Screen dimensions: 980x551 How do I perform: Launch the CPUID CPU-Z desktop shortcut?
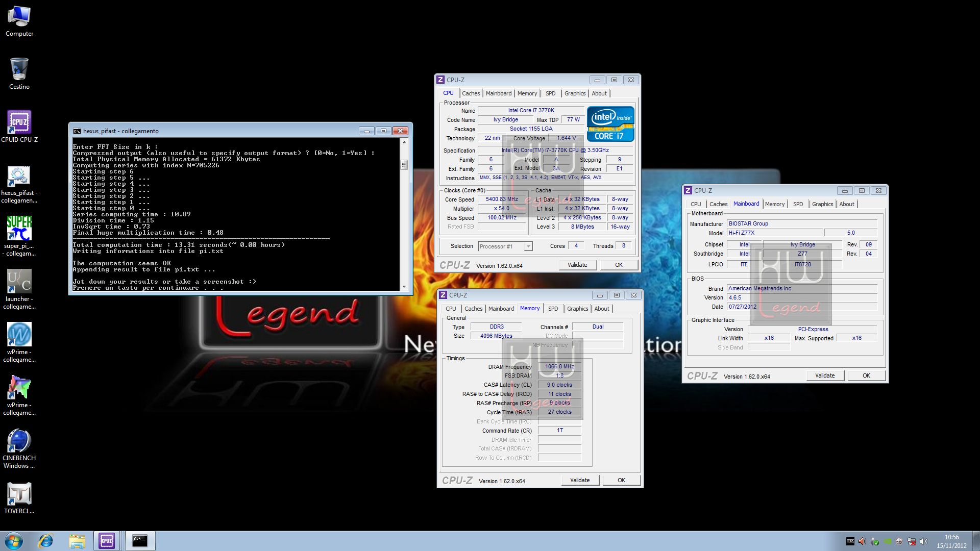19,127
